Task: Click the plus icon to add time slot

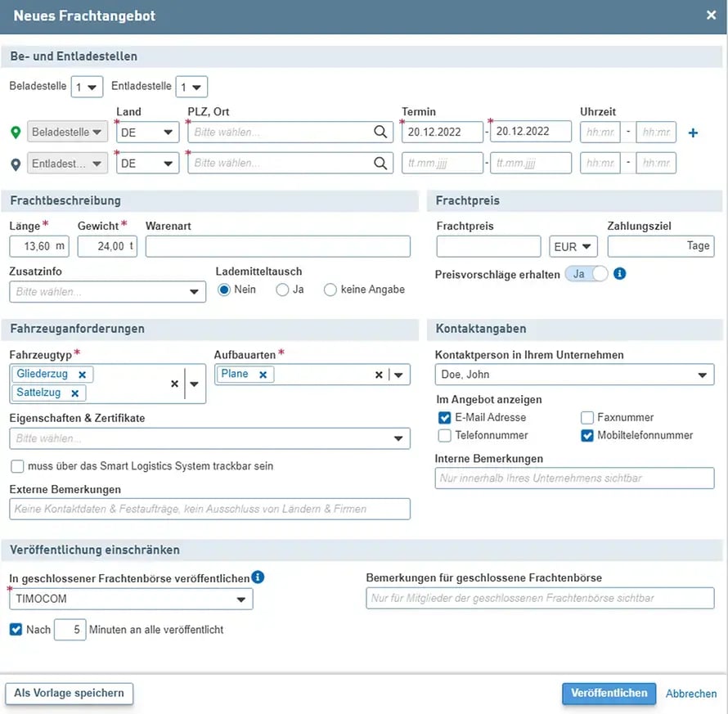Action: click(x=693, y=132)
